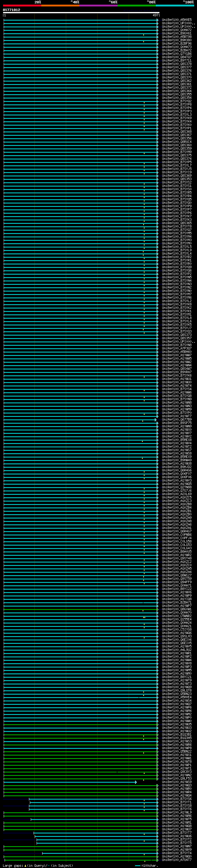
Task: Select hit UniRef100_A4L9U2
Action: [x=177, y=650]
